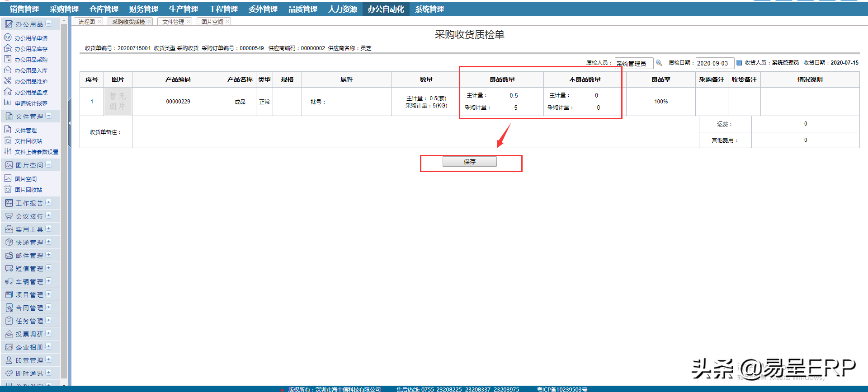Open 文件上传参数设置 settings item
868x392 pixels.
36,152
